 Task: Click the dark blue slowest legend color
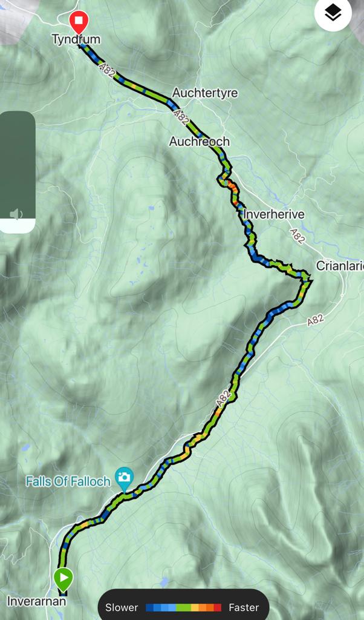pyautogui.click(x=149, y=607)
